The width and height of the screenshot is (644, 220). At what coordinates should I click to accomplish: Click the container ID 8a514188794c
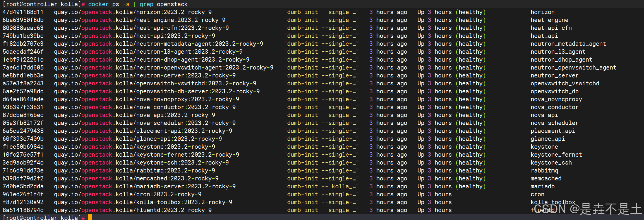pyautogui.click(x=23, y=210)
